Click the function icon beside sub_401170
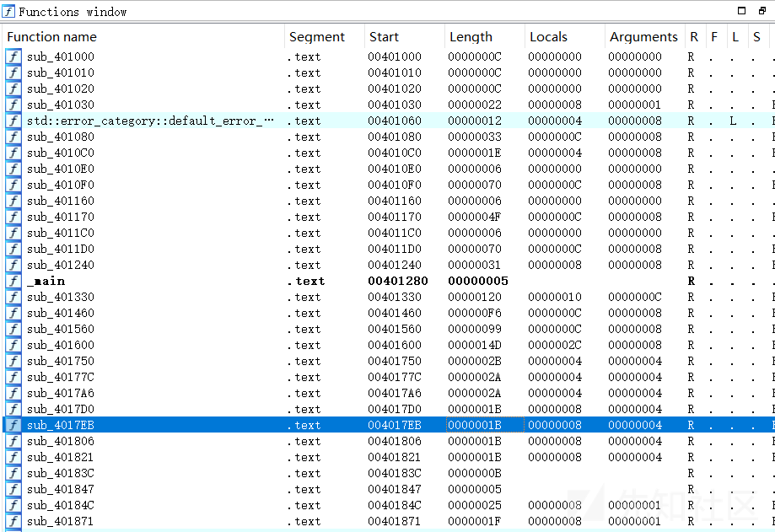Image resolution: width=775 pixels, height=532 pixels. pyautogui.click(x=13, y=217)
